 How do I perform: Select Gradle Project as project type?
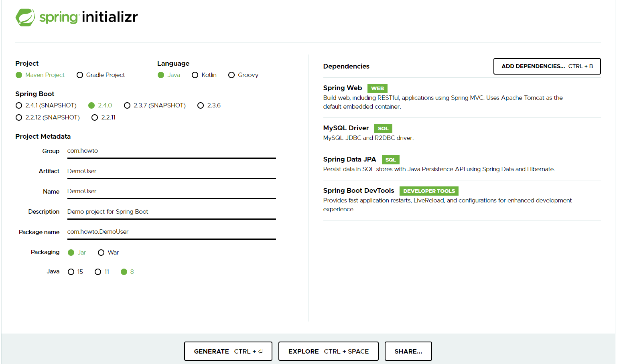80,75
